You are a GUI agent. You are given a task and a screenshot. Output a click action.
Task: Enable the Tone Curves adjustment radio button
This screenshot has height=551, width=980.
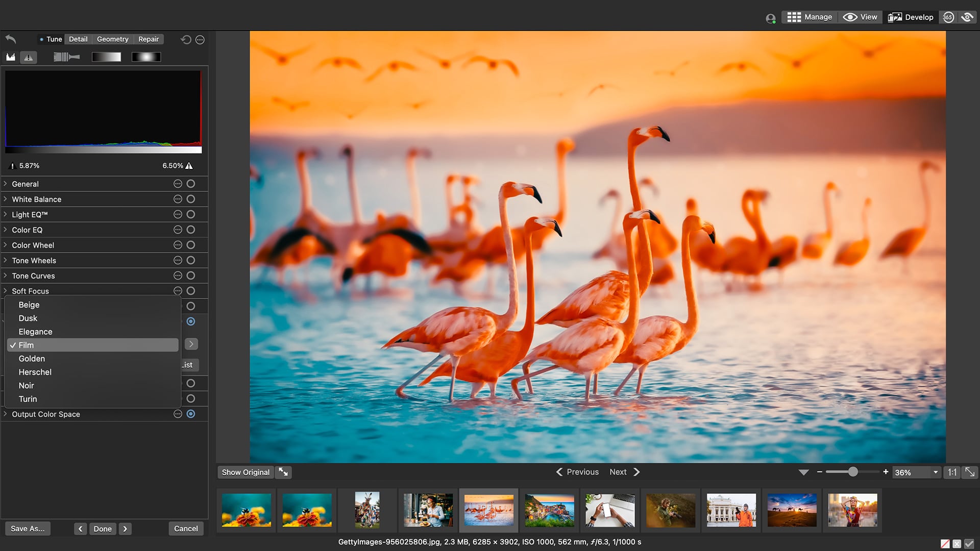click(x=191, y=275)
